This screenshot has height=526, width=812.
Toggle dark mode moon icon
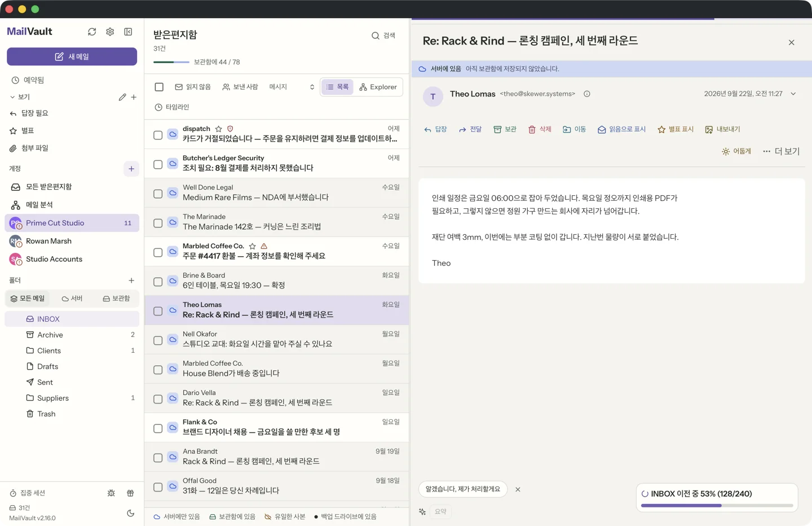tap(130, 513)
